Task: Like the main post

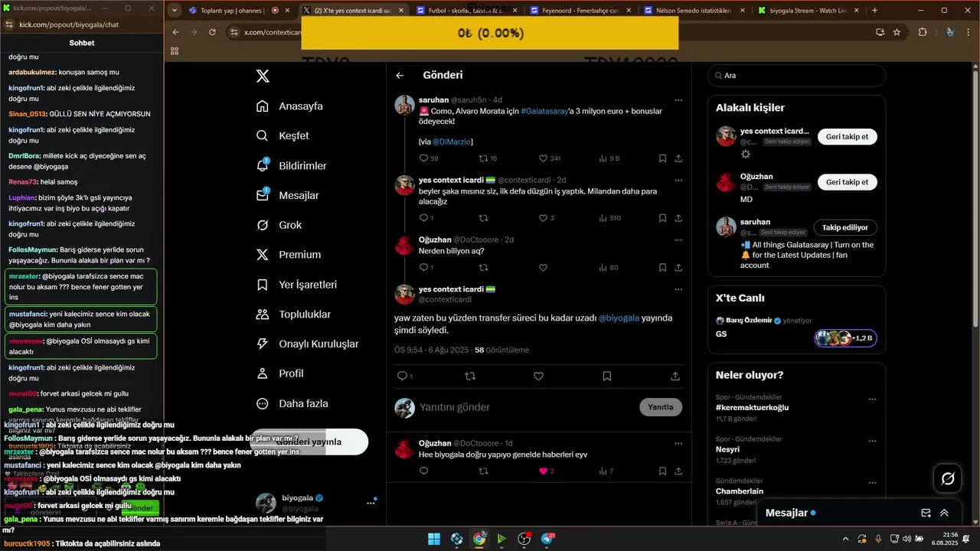Action: pyautogui.click(x=538, y=377)
